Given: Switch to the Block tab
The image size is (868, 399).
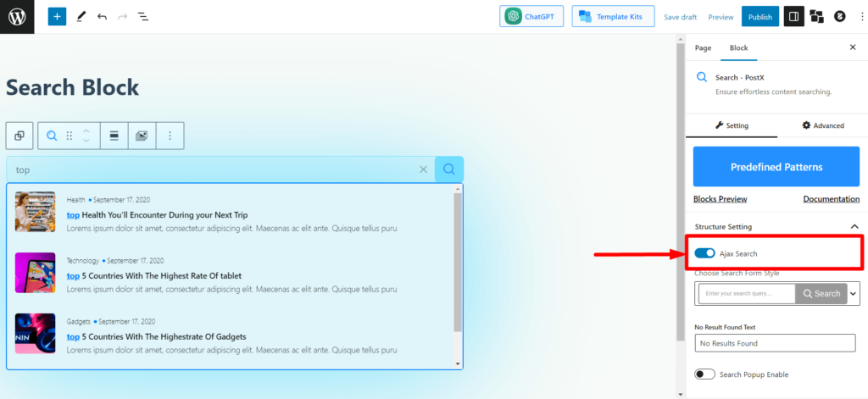Looking at the screenshot, I should (738, 48).
